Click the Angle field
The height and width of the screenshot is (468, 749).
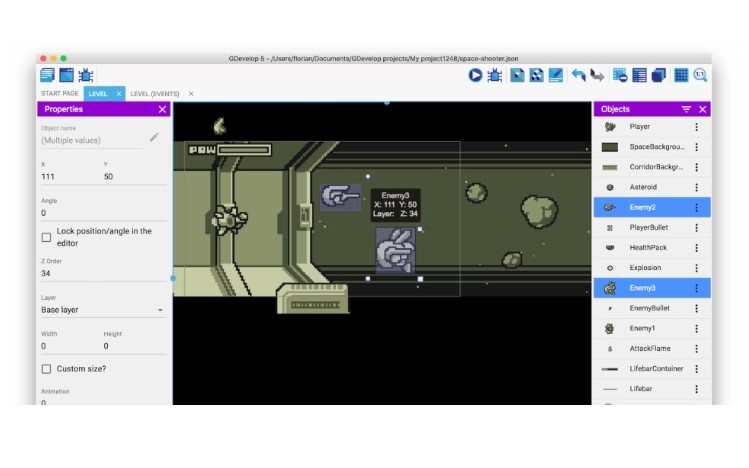(x=103, y=213)
